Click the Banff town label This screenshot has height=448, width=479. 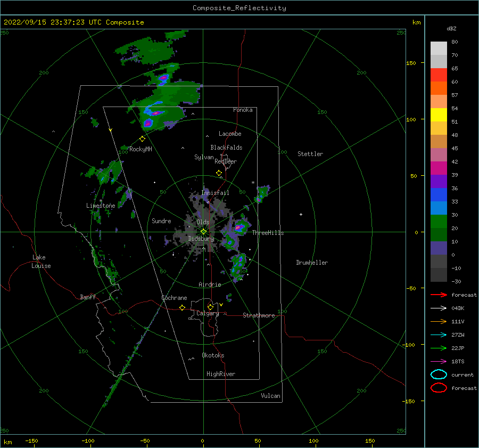(88, 297)
